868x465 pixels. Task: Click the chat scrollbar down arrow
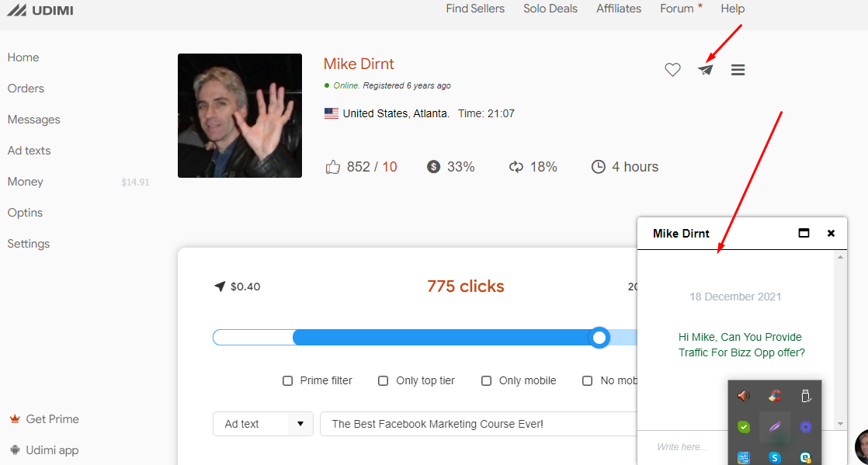click(x=840, y=424)
